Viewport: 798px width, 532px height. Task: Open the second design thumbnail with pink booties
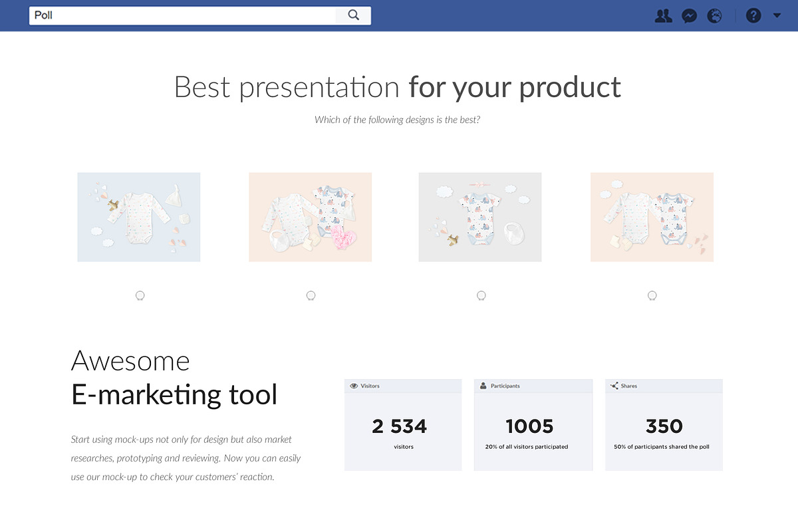click(311, 217)
